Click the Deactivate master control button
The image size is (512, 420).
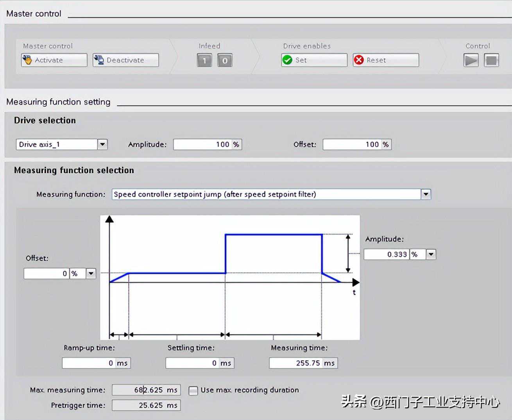125,60
